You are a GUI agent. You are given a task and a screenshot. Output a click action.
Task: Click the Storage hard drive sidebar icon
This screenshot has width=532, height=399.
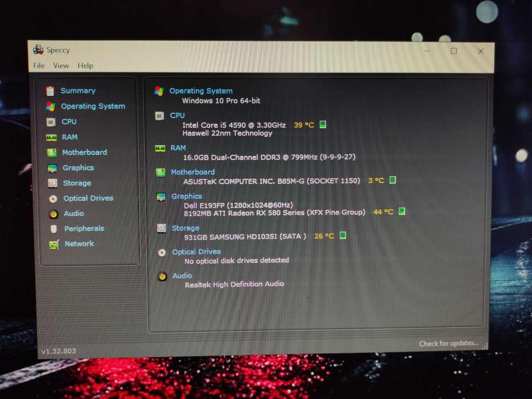[x=53, y=183]
